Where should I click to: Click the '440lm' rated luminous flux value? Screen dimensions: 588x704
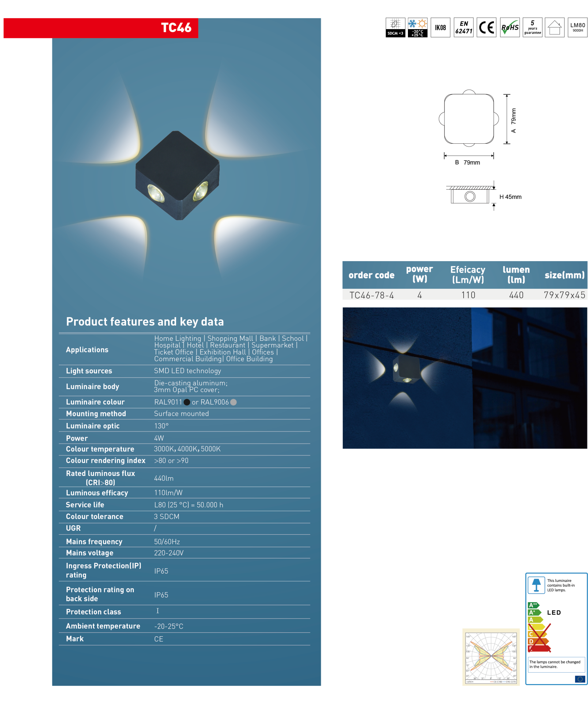click(164, 478)
